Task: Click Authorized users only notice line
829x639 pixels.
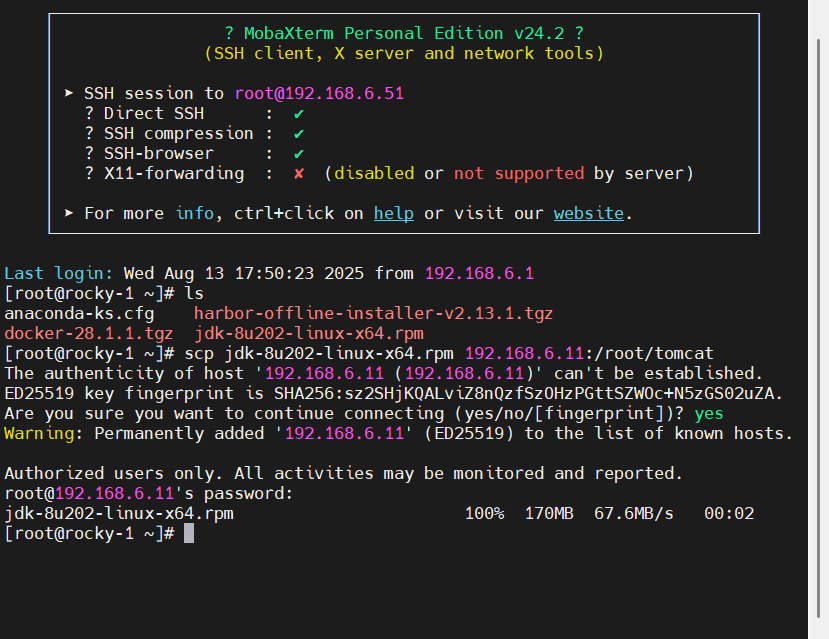Action: click(x=344, y=473)
